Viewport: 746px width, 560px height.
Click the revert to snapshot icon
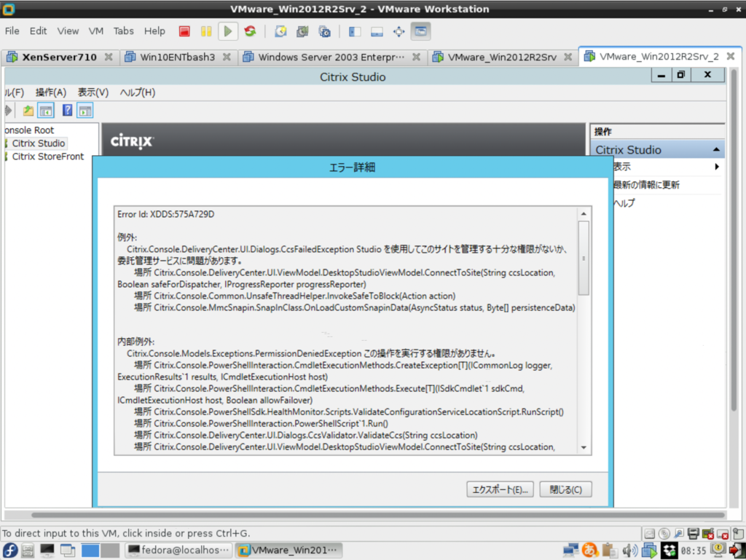coord(302,31)
